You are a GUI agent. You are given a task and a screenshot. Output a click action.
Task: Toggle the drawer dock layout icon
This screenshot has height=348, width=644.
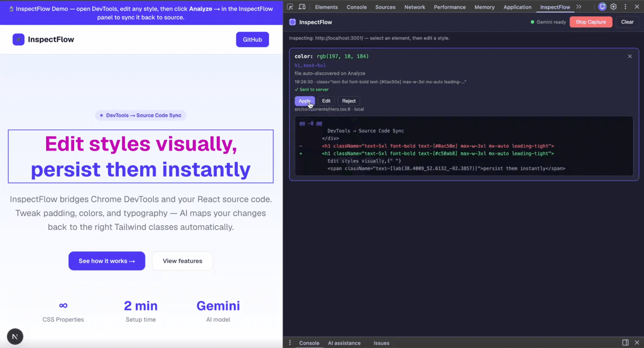[625, 343]
